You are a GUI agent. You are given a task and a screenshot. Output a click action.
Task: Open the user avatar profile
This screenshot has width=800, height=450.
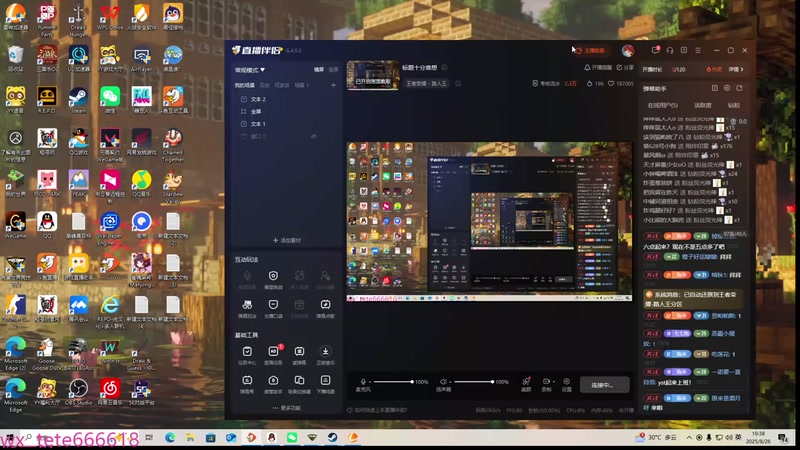coord(628,51)
